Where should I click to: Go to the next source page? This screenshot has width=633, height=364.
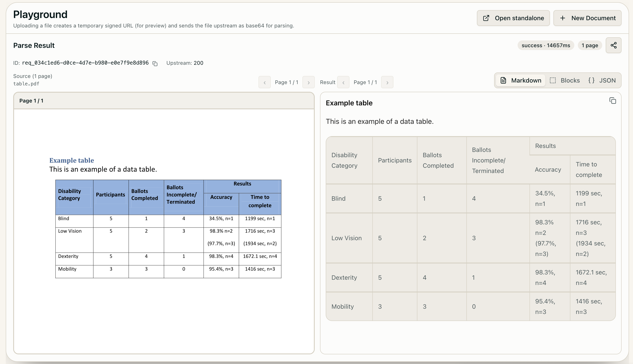coord(308,82)
